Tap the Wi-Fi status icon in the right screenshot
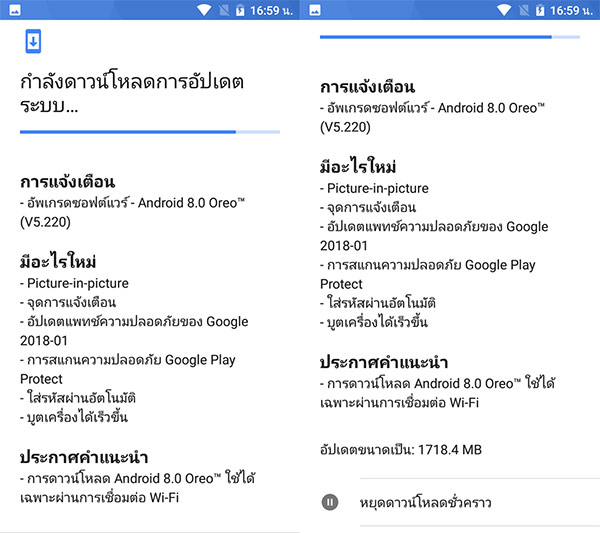 (x=506, y=10)
